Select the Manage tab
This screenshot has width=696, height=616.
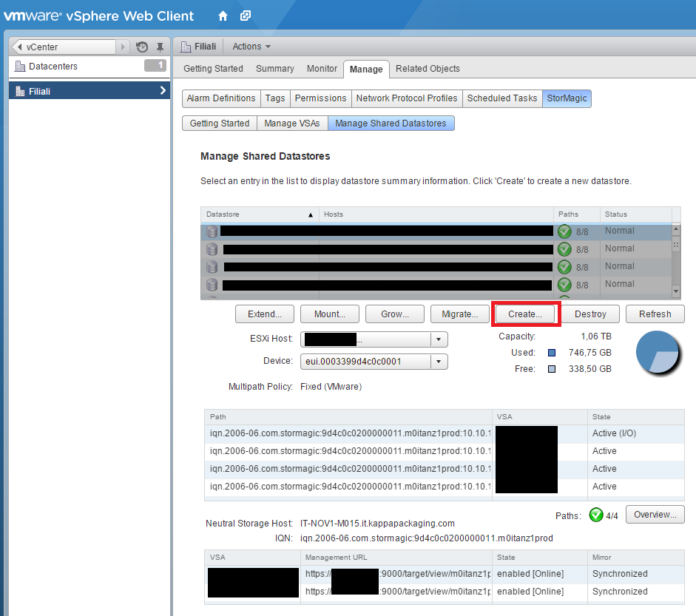(366, 70)
